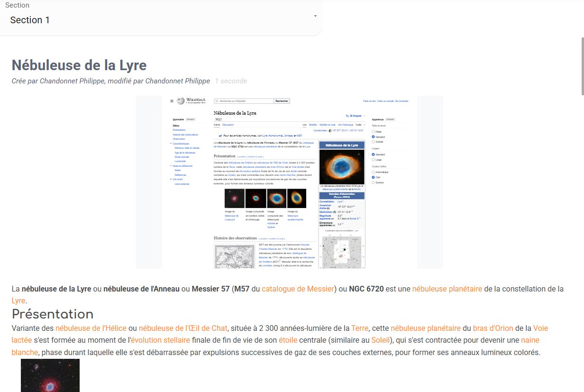Click the large Wikipedia page screenshot image

pyautogui.click(x=289, y=182)
